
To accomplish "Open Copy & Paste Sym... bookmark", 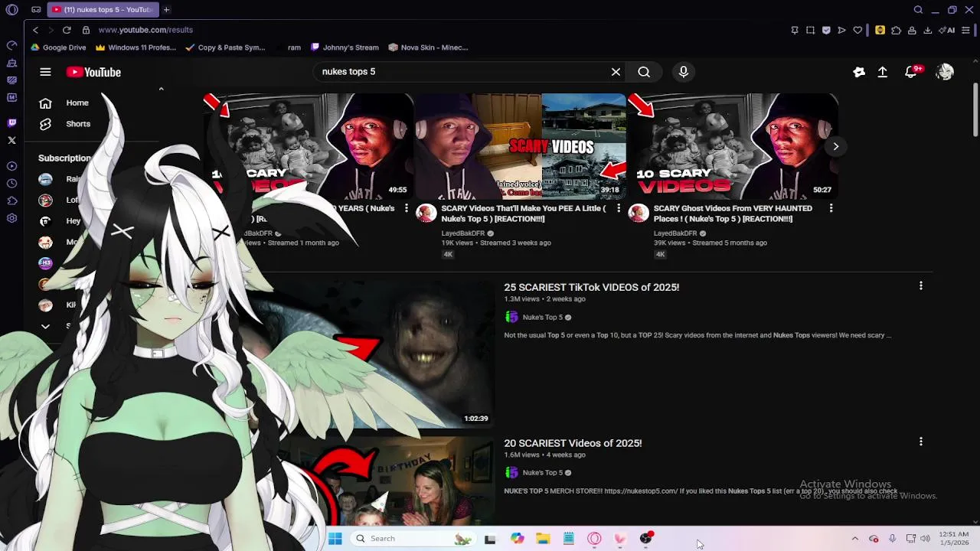I will tap(225, 47).
